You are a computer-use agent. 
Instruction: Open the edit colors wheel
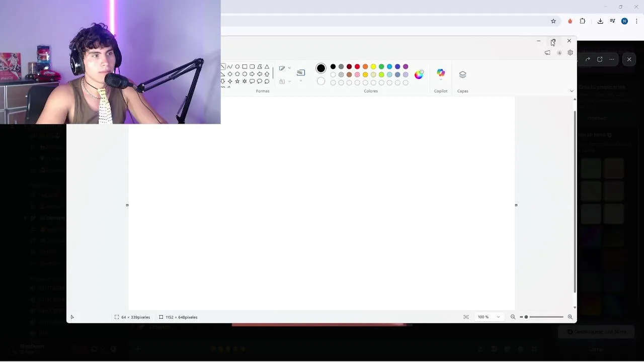coord(419,74)
